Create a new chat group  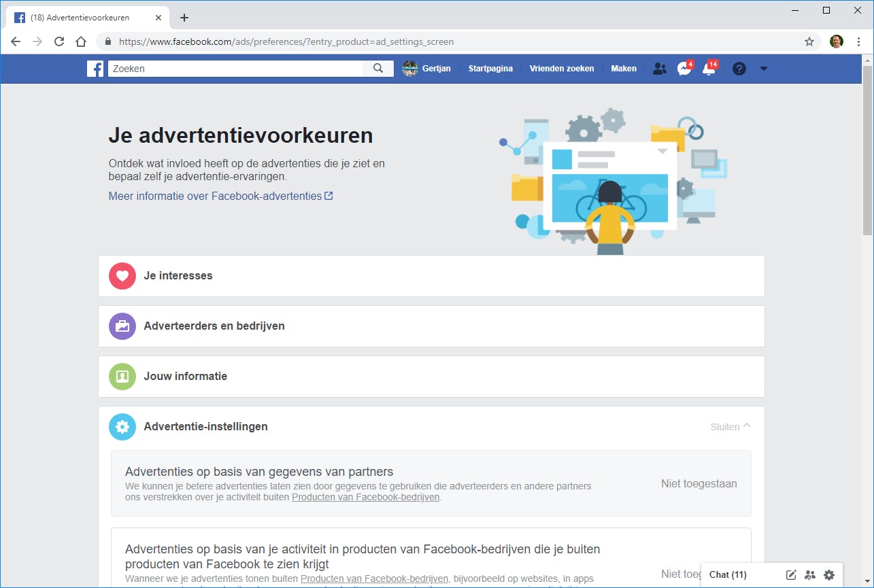(x=809, y=575)
